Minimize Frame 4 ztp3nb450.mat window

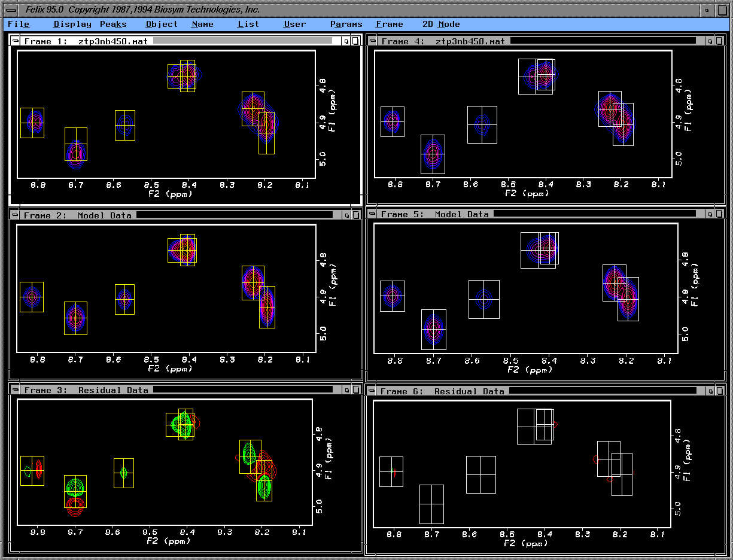(x=710, y=41)
